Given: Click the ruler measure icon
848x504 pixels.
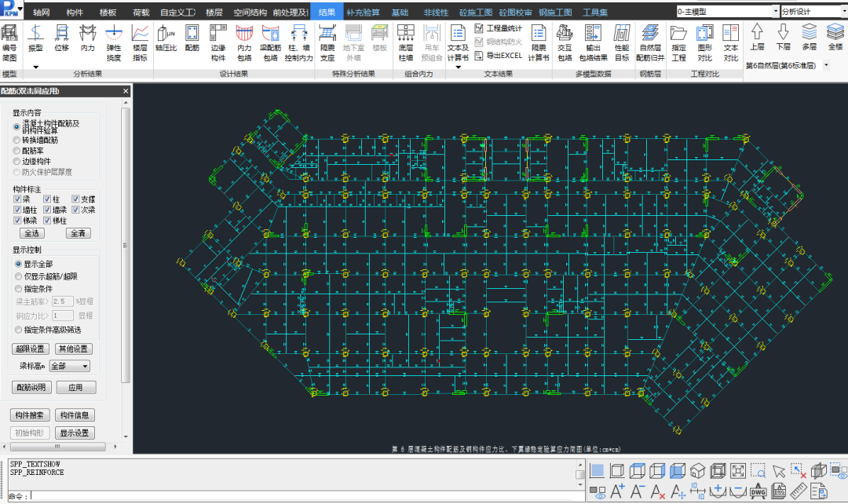Looking at the screenshot, I should tap(799, 491).
